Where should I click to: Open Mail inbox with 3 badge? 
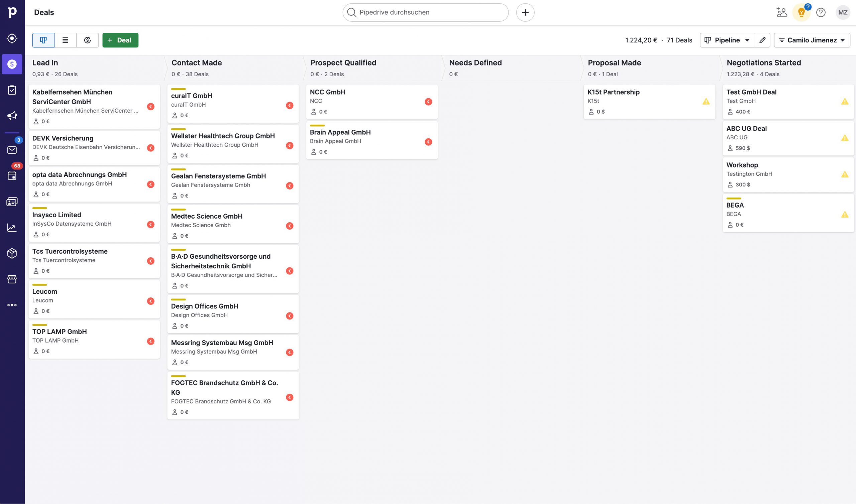click(12, 150)
